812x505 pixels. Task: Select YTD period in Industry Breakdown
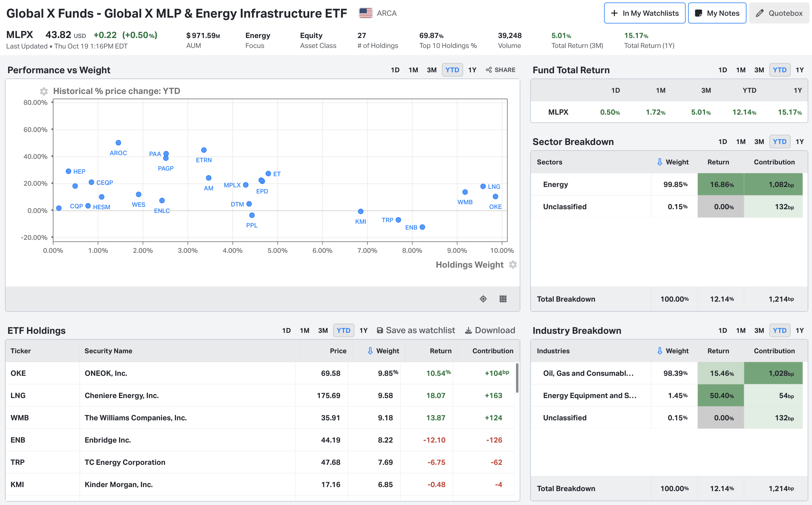pyautogui.click(x=780, y=330)
